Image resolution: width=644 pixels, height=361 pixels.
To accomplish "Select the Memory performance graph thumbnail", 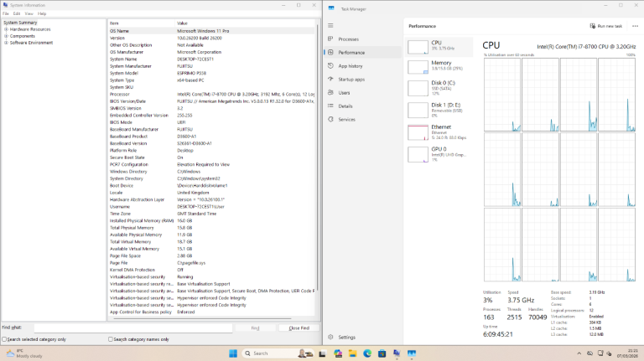I will 429,66.
